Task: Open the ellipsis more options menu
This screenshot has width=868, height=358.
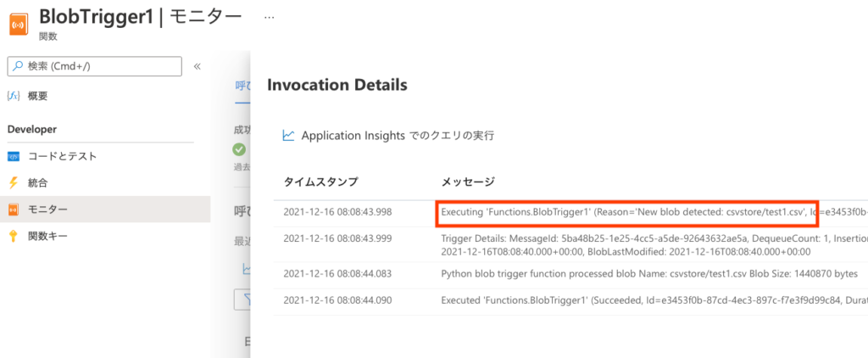Action: click(x=269, y=17)
